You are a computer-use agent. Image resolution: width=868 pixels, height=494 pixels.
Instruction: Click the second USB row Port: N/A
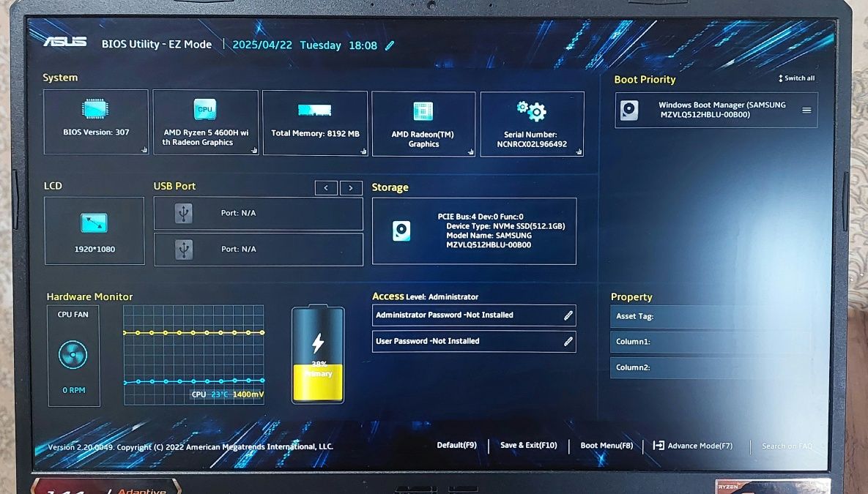tap(259, 250)
